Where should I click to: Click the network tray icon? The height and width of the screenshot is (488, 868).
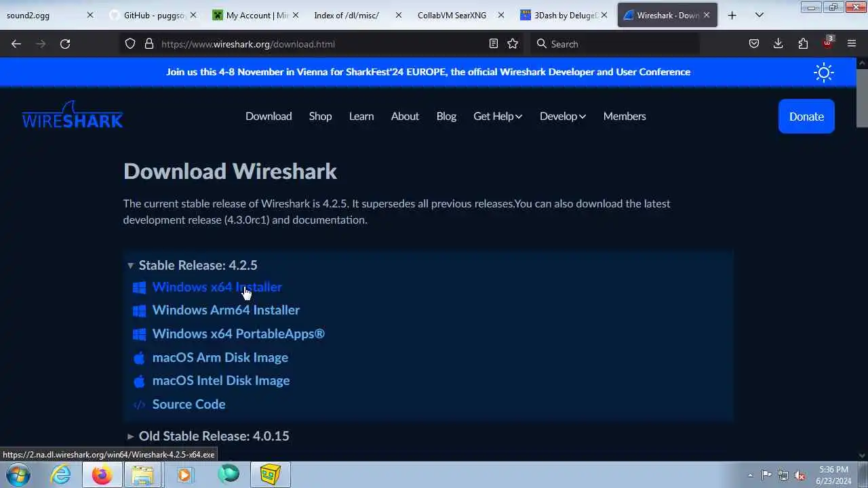(x=783, y=475)
